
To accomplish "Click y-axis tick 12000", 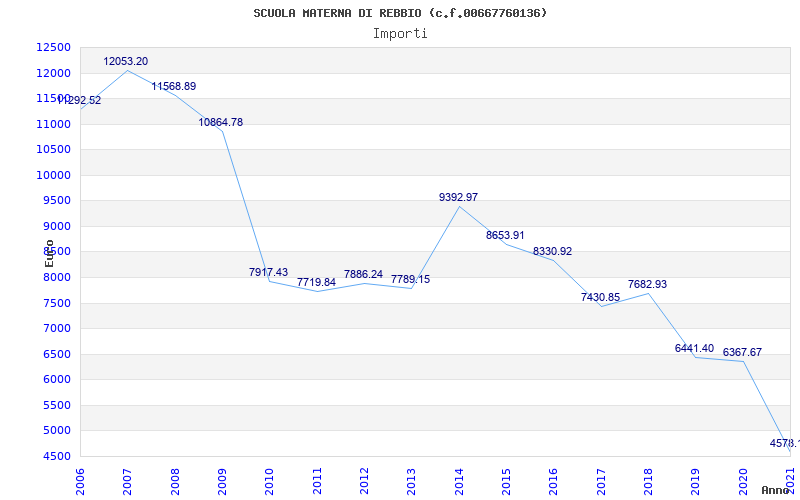I will [53, 73].
